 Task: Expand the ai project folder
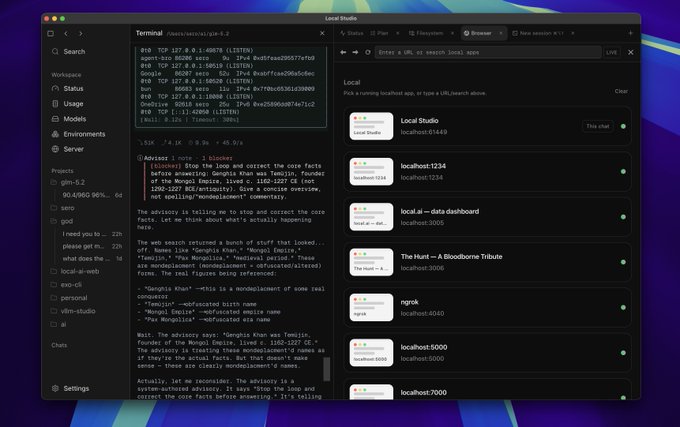click(59, 325)
